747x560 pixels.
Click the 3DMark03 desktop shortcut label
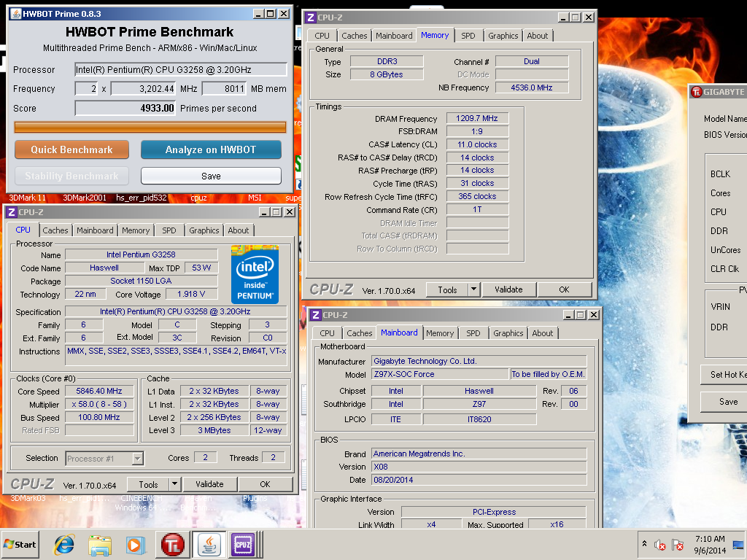28,498
